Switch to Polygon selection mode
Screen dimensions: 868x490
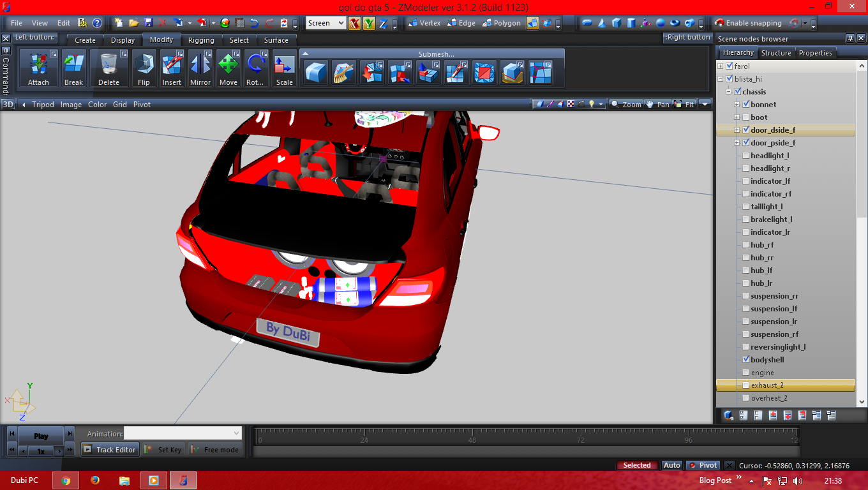point(501,23)
